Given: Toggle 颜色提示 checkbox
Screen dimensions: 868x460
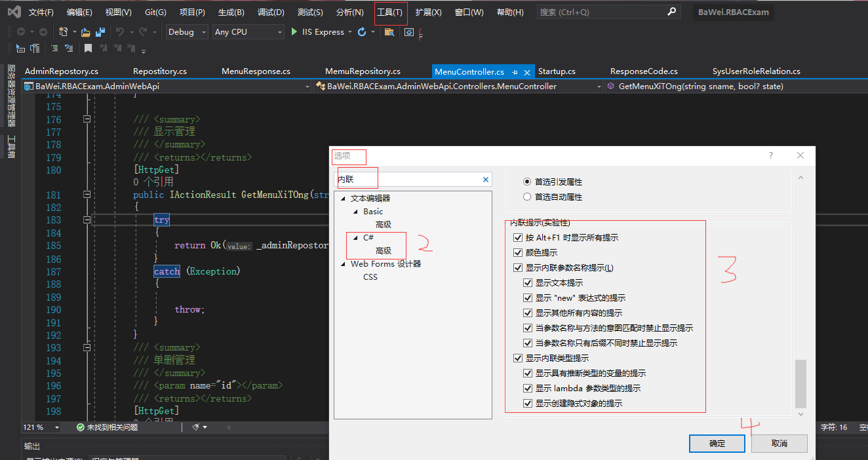Looking at the screenshot, I should point(519,253).
